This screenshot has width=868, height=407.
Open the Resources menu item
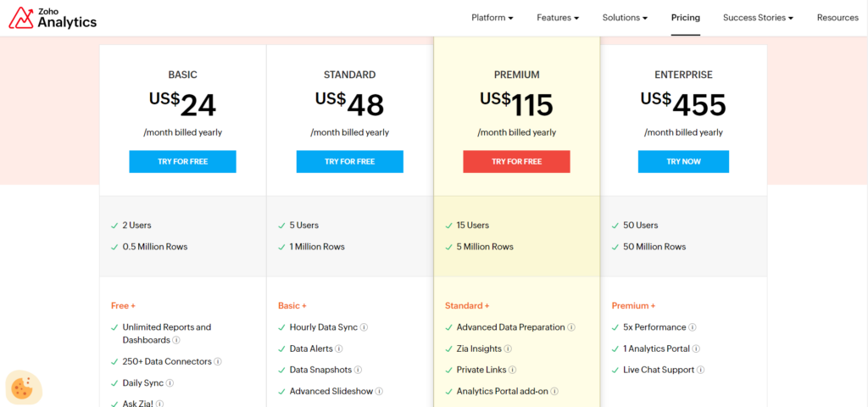point(837,18)
